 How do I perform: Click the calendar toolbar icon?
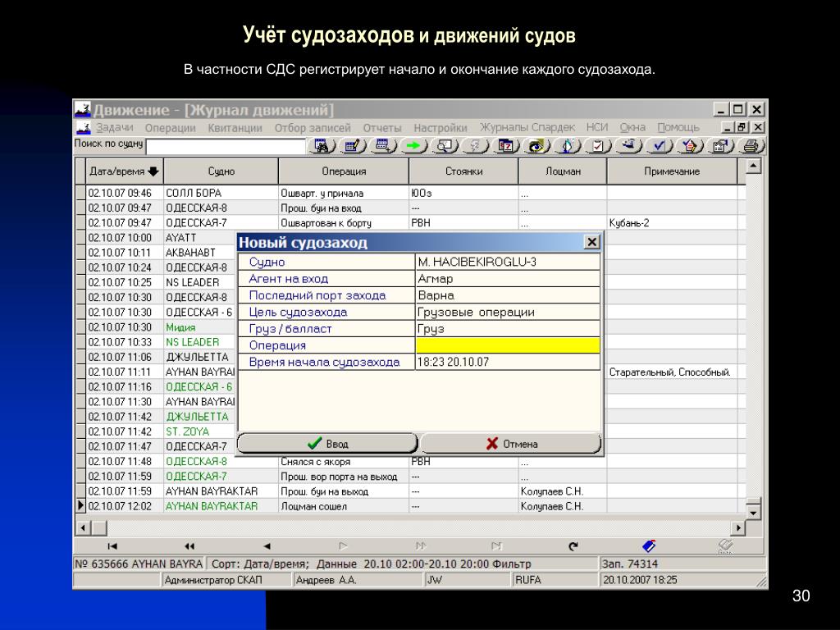pos(505,146)
